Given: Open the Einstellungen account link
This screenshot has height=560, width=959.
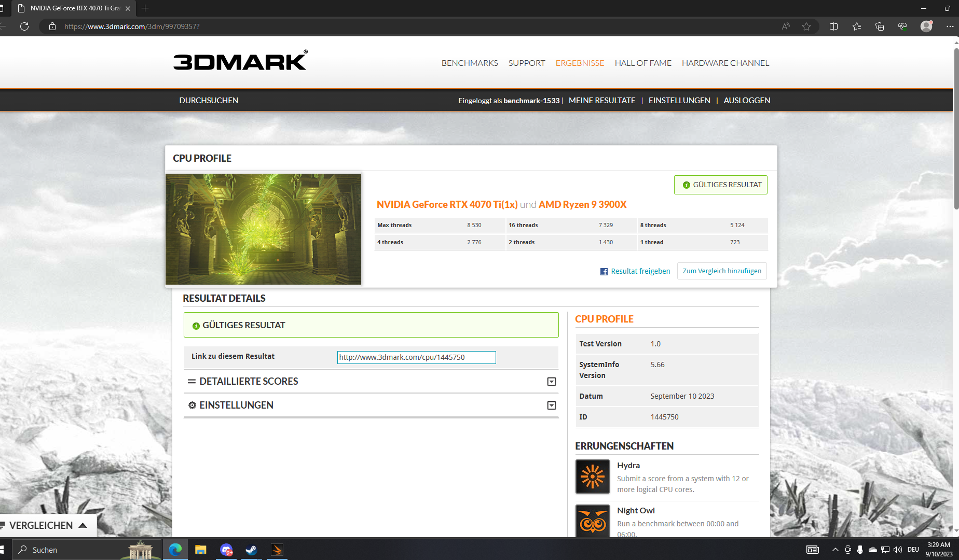Looking at the screenshot, I should point(679,100).
